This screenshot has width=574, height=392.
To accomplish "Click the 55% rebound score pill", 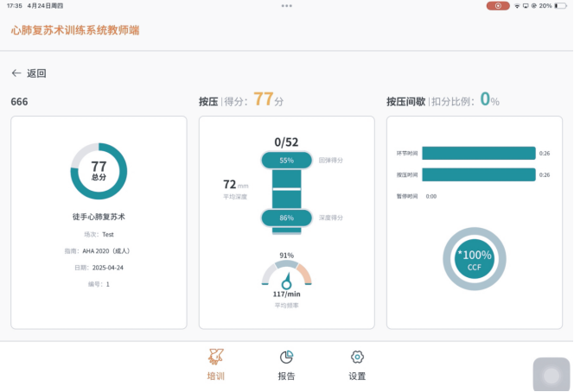I will pos(287,160).
